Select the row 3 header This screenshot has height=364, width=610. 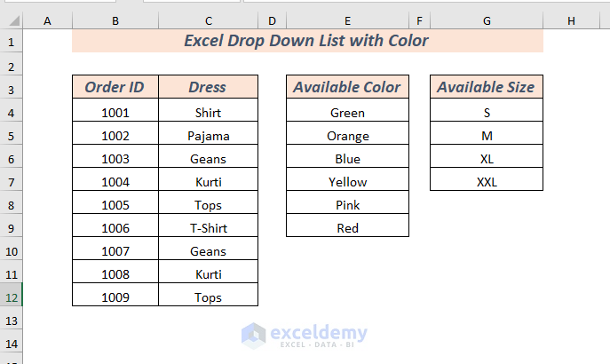pyautogui.click(x=12, y=88)
